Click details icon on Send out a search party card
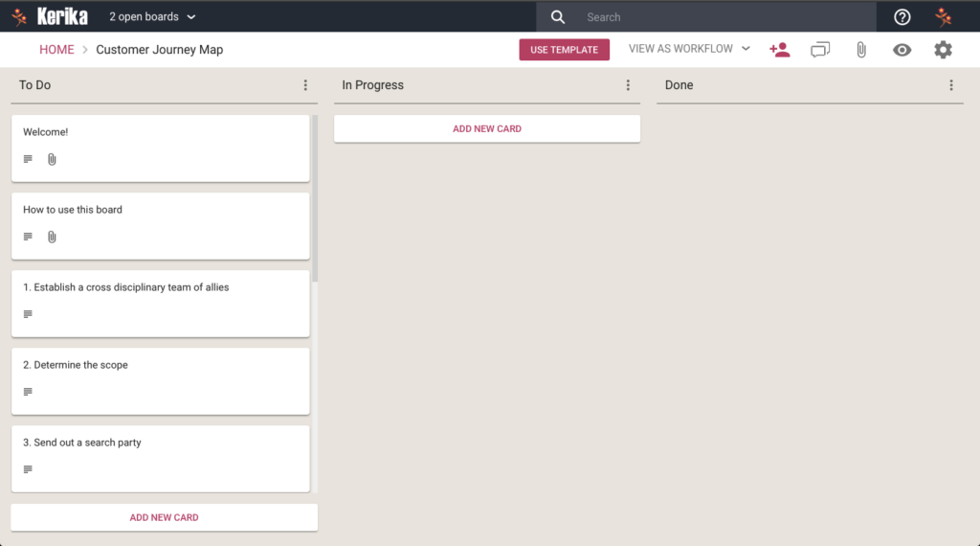This screenshot has height=546, width=980. tap(28, 469)
